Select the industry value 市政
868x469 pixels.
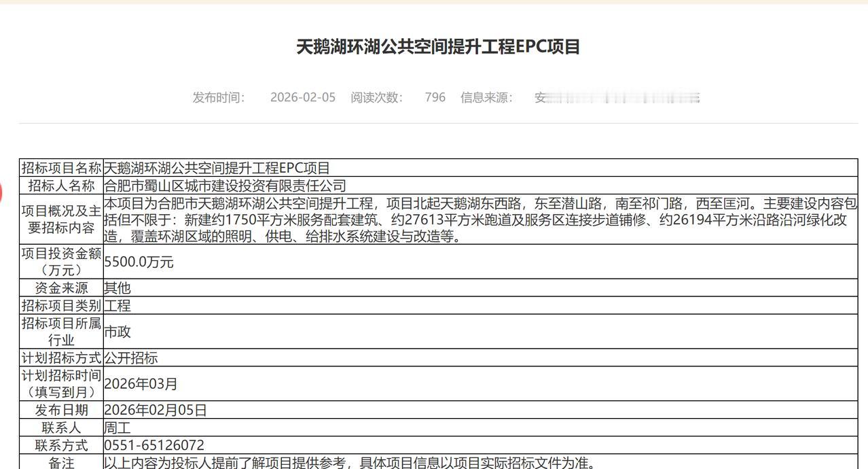pos(117,332)
